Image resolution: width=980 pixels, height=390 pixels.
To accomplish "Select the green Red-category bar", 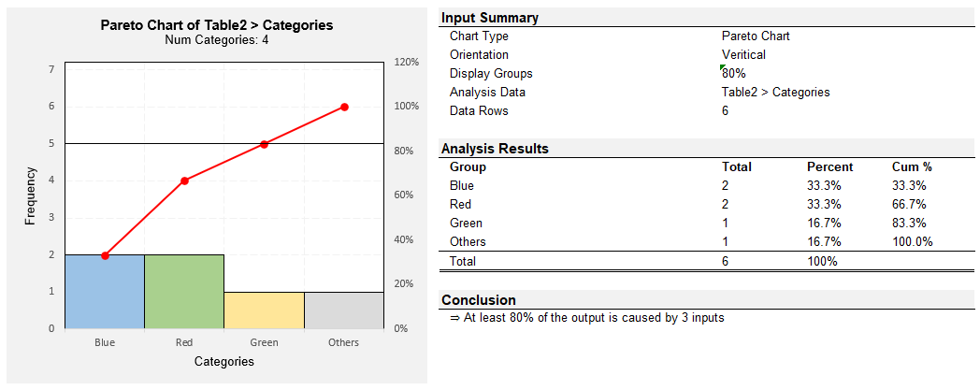I will click(184, 291).
